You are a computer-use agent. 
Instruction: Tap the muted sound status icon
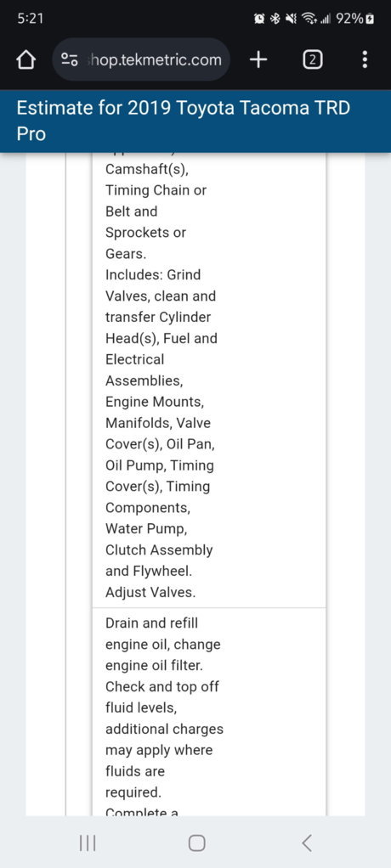(290, 19)
